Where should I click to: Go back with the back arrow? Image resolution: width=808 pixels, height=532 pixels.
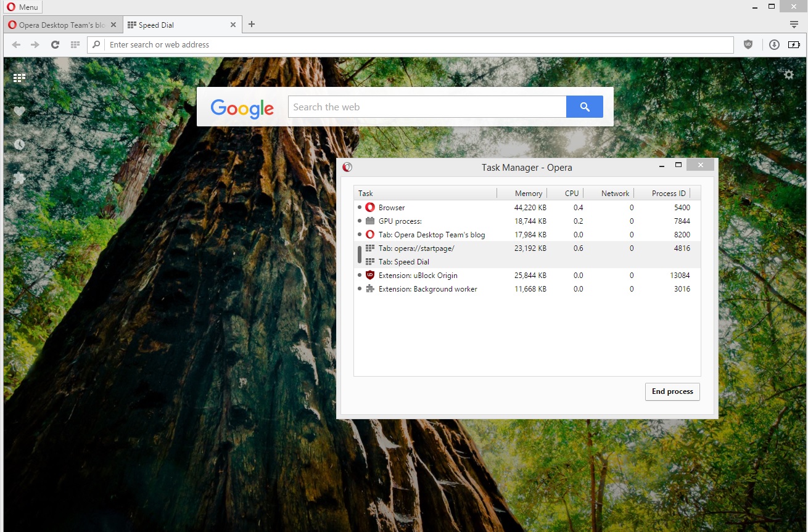click(17, 44)
